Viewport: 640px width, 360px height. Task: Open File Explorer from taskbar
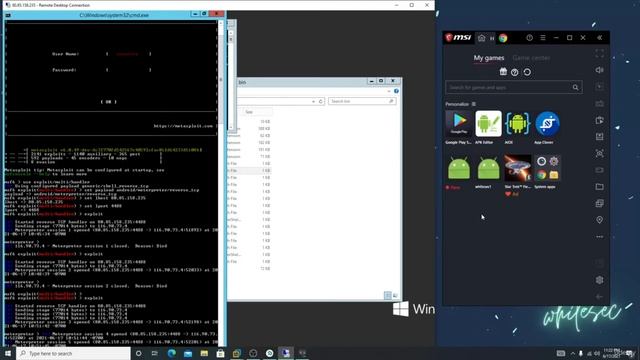pyautogui.click(x=204, y=353)
